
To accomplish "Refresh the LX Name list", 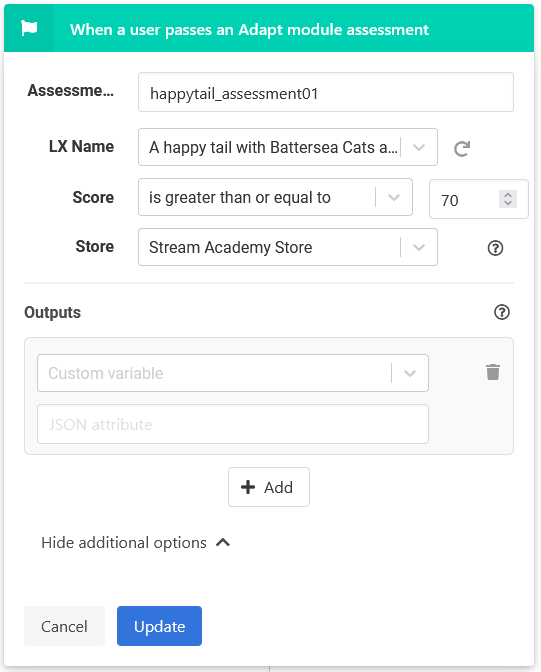I will [462, 148].
